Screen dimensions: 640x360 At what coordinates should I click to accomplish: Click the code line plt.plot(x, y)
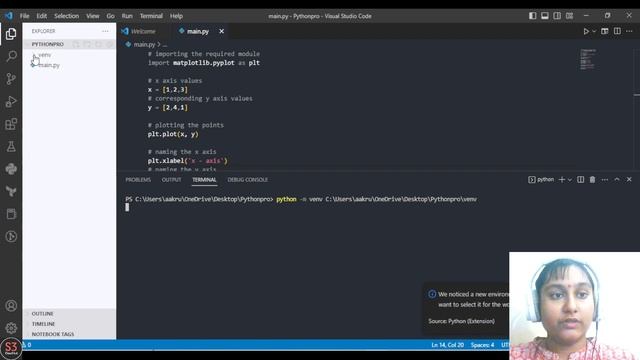coord(173,134)
